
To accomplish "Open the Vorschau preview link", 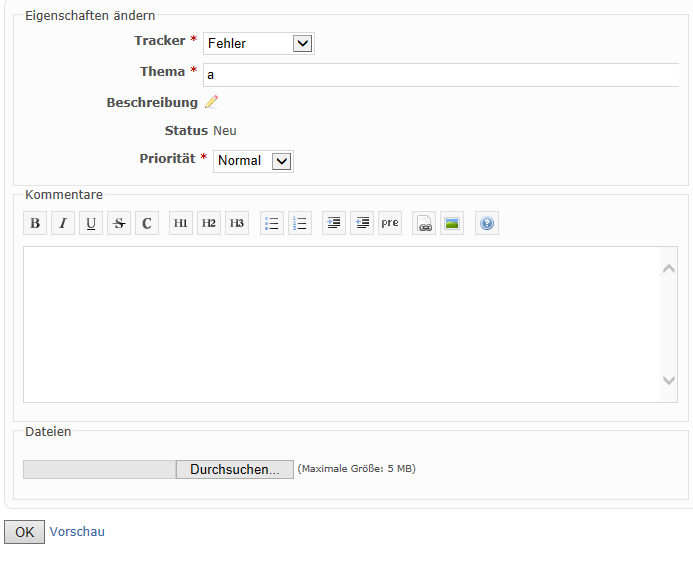I will (x=77, y=532).
